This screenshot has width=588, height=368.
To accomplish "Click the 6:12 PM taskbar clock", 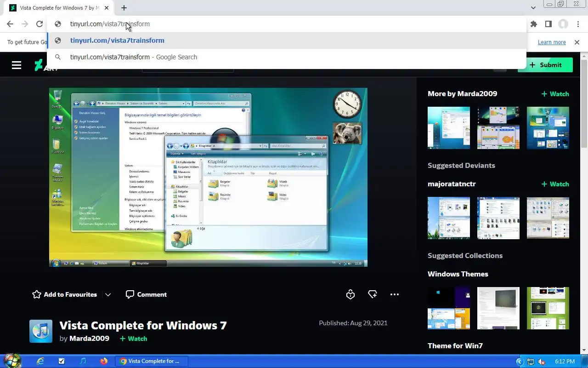I will click(x=565, y=362).
